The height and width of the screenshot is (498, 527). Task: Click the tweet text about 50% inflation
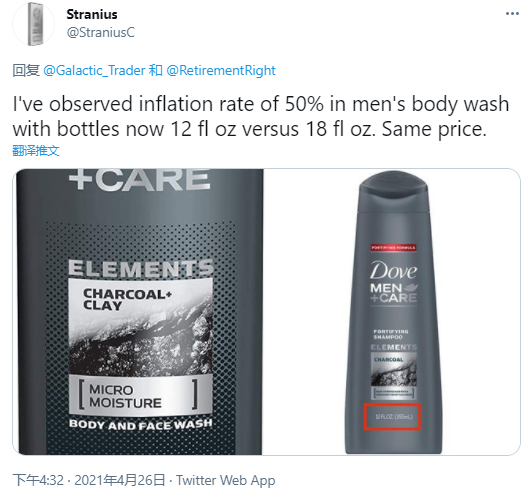261,116
